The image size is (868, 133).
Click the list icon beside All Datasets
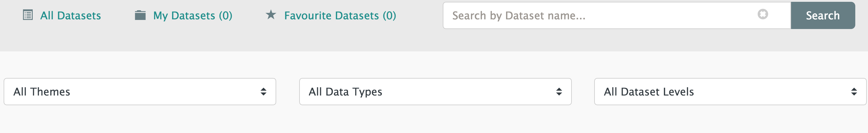tap(28, 15)
